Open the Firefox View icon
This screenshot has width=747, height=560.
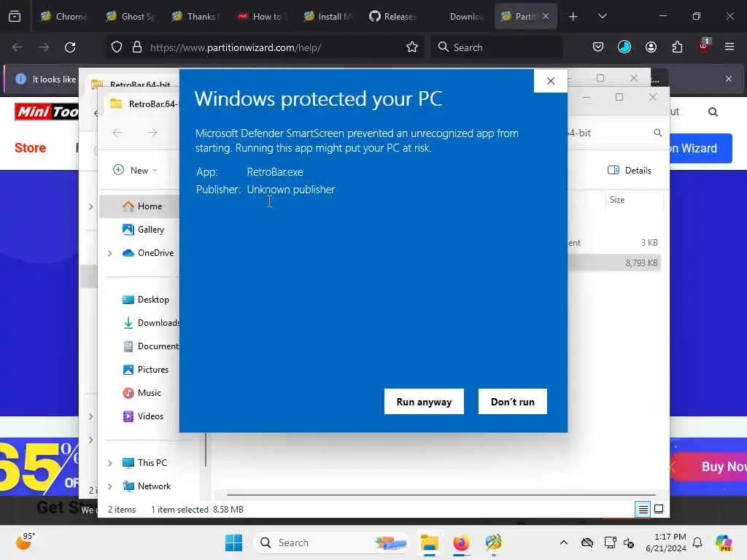(x=15, y=16)
